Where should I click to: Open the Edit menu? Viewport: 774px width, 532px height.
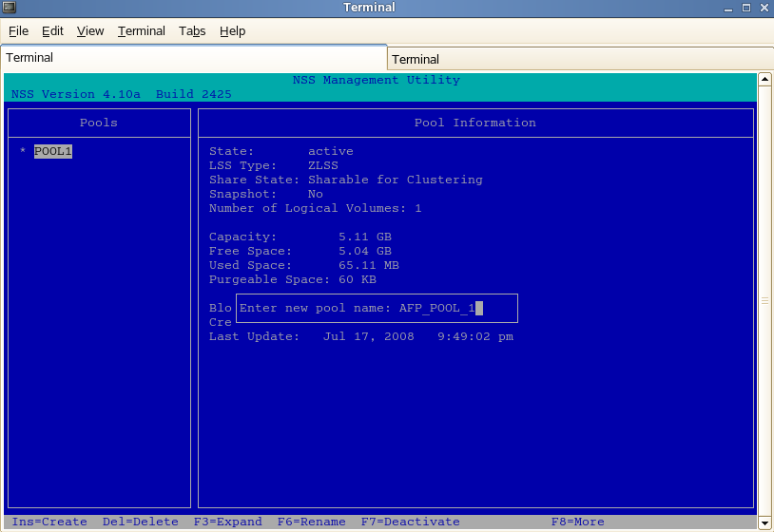click(x=52, y=31)
